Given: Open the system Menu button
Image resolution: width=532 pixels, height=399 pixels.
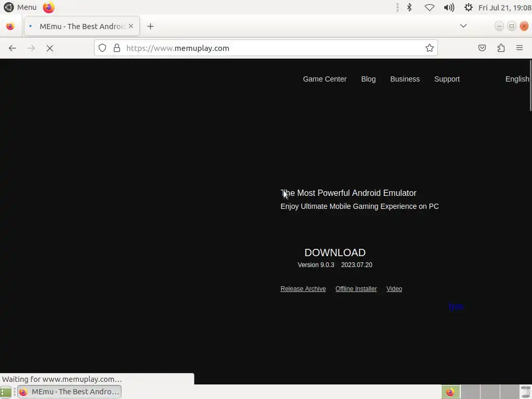Looking at the screenshot, I should 20,7.
